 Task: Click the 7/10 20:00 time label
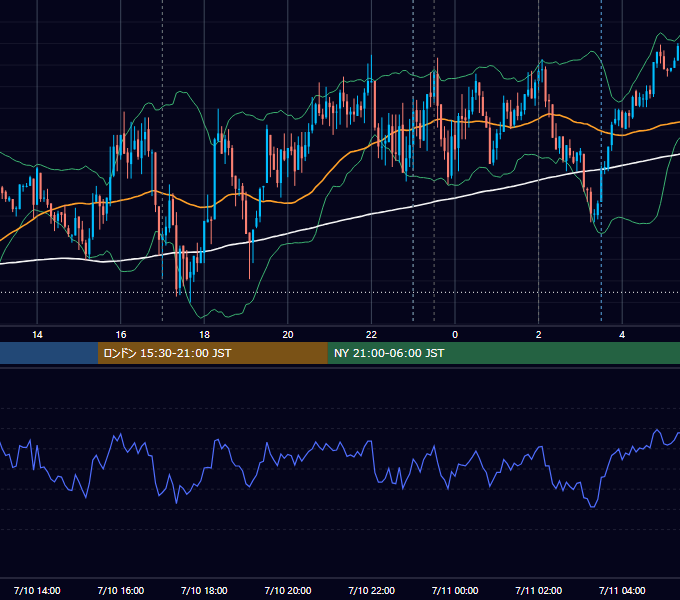tap(288, 590)
